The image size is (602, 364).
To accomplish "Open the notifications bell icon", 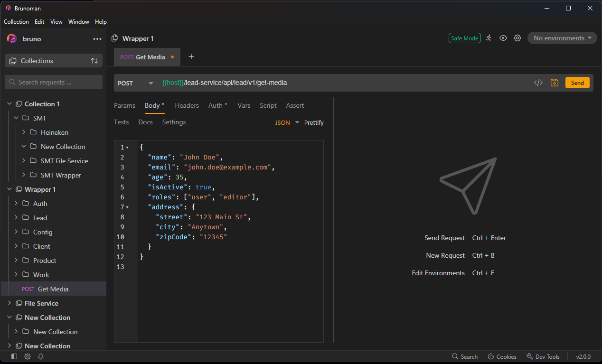I will pyautogui.click(x=41, y=356).
